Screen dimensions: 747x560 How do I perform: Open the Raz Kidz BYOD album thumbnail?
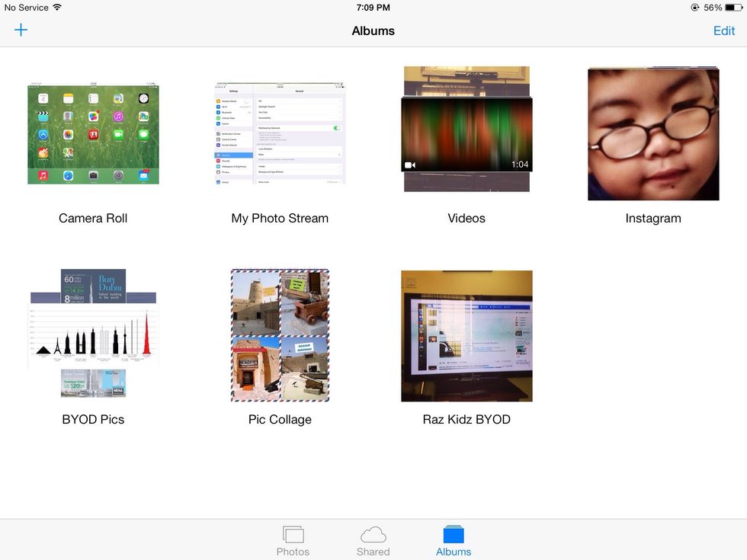[466, 335]
